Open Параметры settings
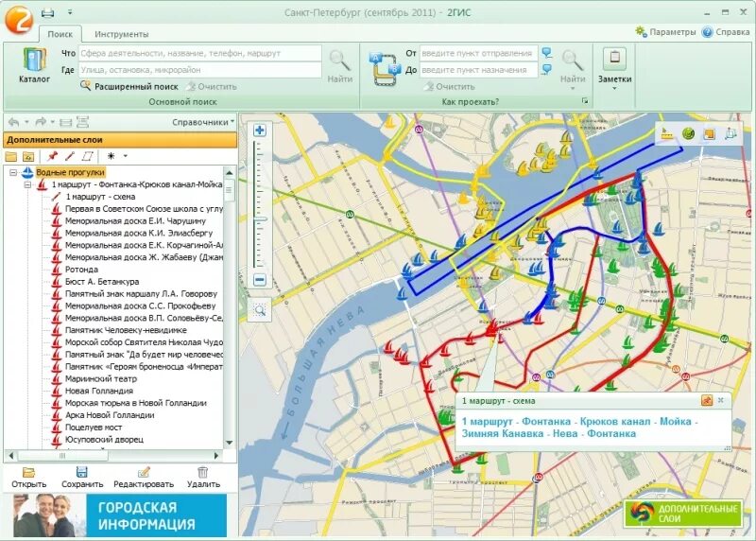Viewport: 756px width, 541px height. pyautogui.click(x=665, y=32)
